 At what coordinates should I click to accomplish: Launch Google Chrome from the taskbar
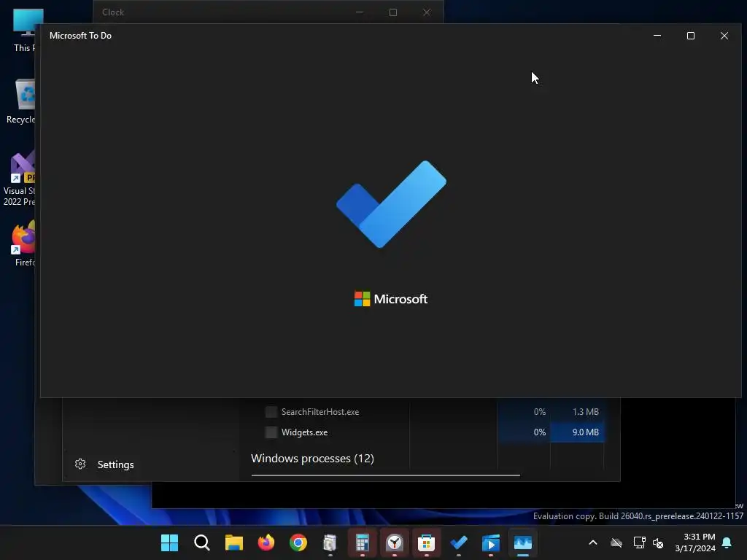click(298, 542)
